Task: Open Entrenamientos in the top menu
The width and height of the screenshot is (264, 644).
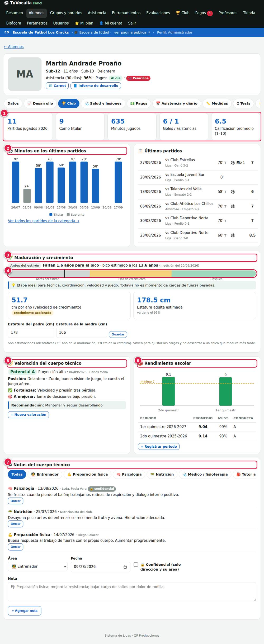Action: click(126, 13)
